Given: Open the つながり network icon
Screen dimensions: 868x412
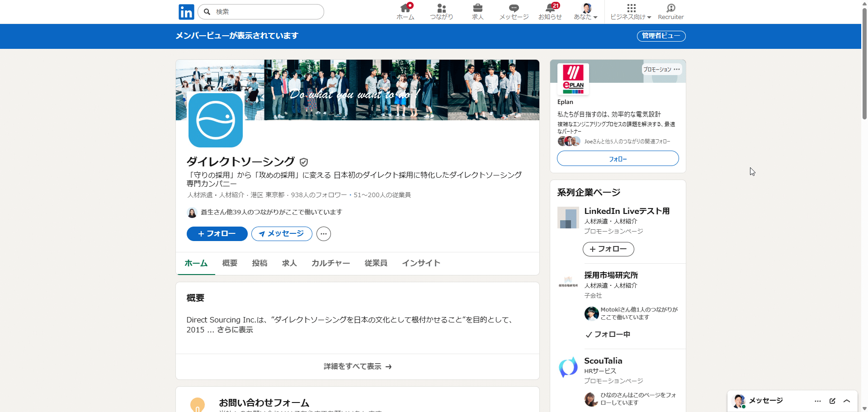Looking at the screenshot, I should [x=442, y=12].
